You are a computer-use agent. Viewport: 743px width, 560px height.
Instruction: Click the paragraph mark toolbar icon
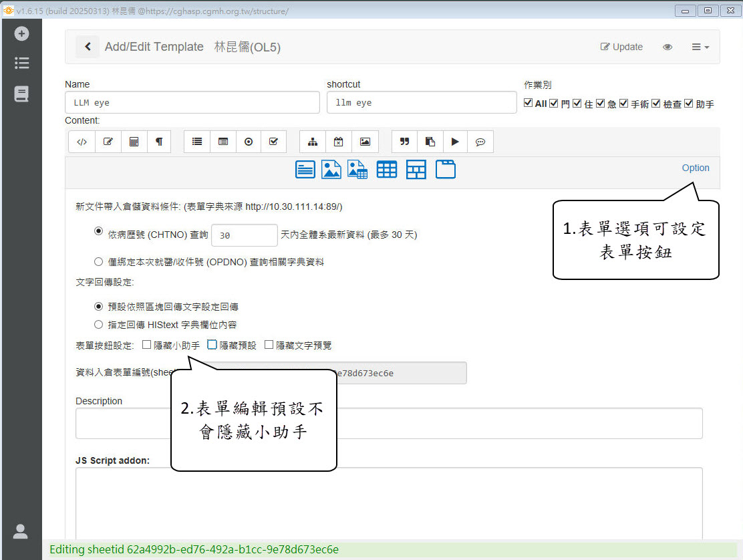tap(159, 142)
